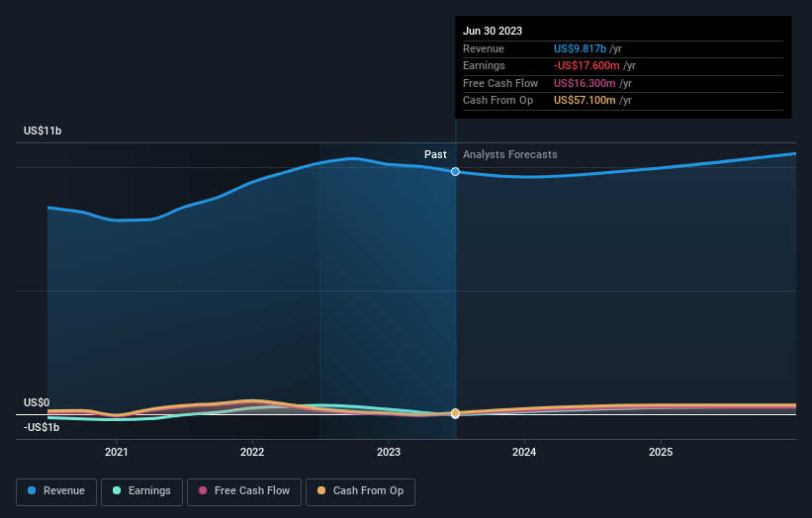The height and width of the screenshot is (518, 812).
Task: Toggle the Free Cash Flow legend button
Action: (x=244, y=491)
